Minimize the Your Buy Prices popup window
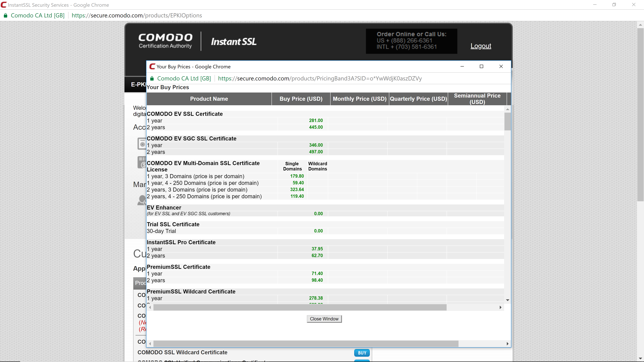 click(x=462, y=67)
